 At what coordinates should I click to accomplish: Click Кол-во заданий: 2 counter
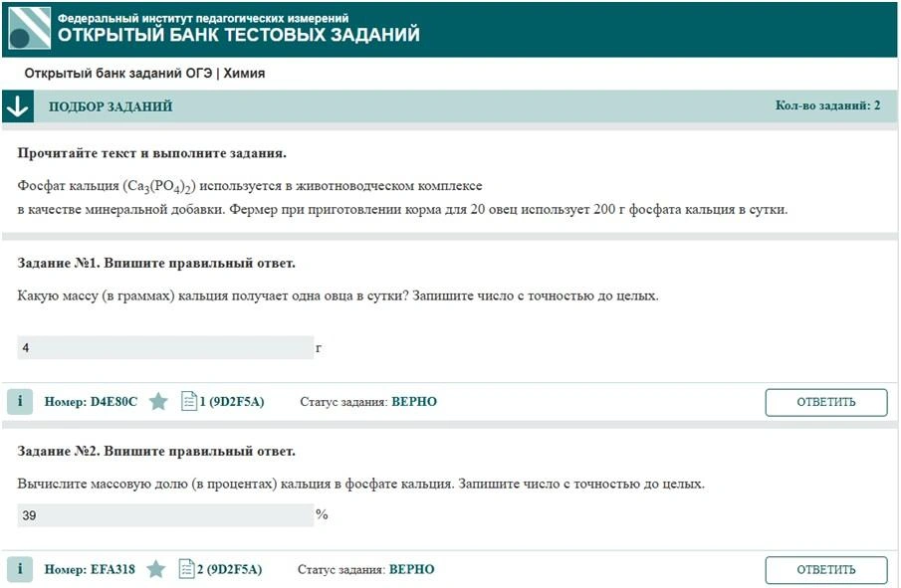[x=827, y=105]
